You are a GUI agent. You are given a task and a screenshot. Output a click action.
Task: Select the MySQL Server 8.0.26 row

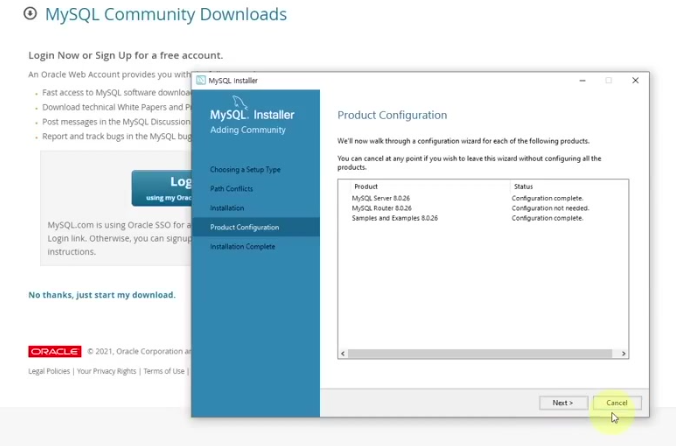pos(483,198)
